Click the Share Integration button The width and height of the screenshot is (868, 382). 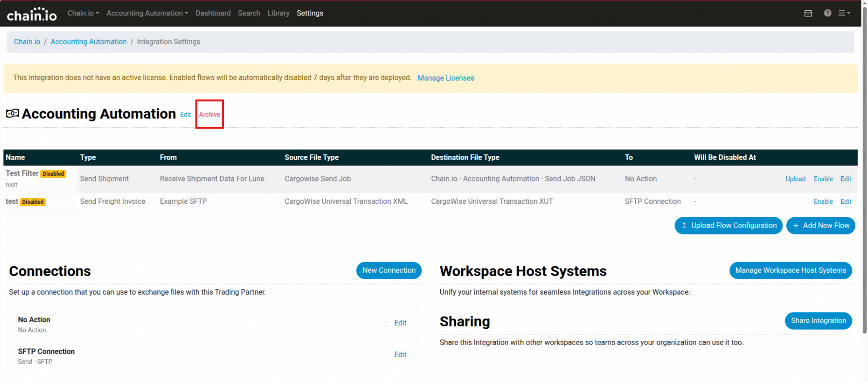click(818, 321)
